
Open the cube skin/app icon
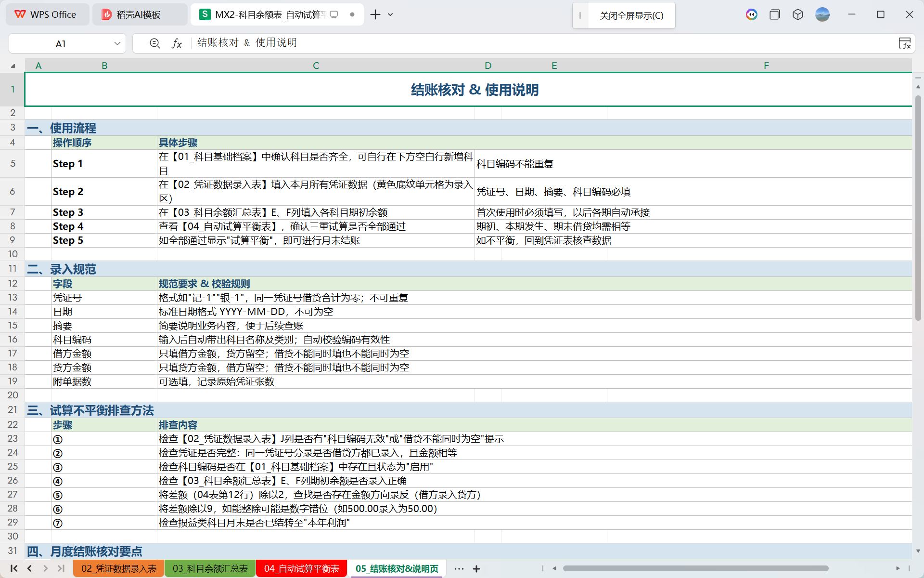pos(798,14)
